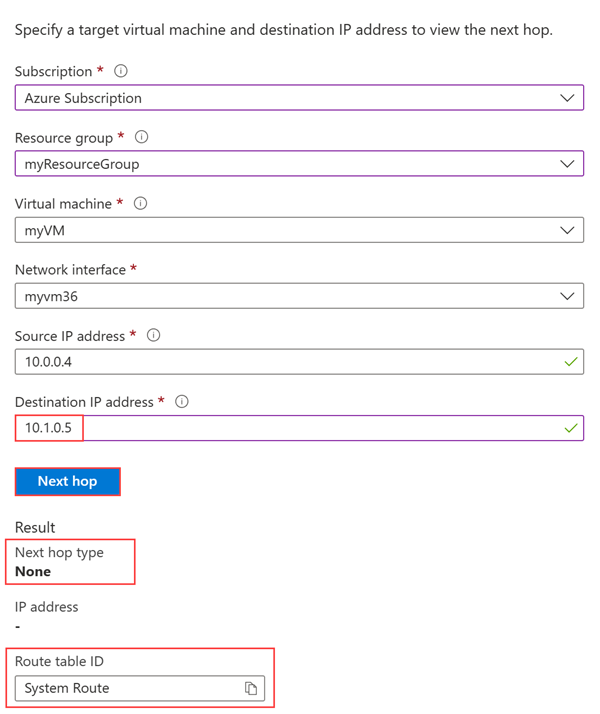This screenshot has height=714, width=600.
Task: Click the 'None' next hop type result
Action: coord(33,571)
